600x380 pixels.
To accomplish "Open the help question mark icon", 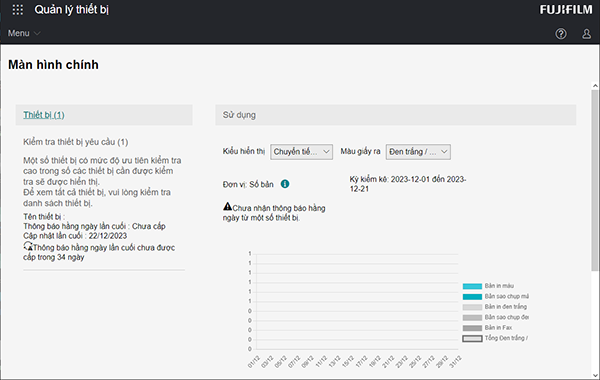I will click(561, 34).
